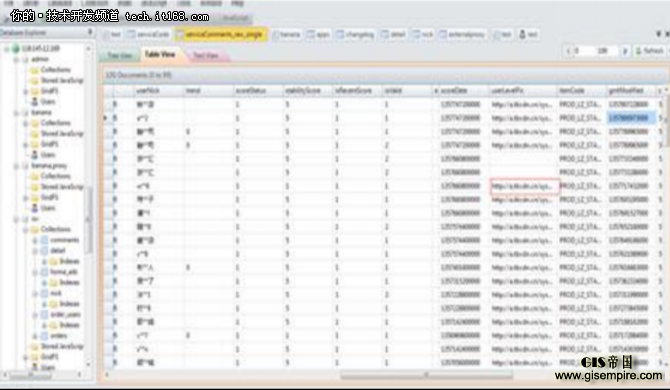Click the table horizontal scrollbar thumb
The width and height of the screenshot is (670, 390).
[x=426, y=375]
